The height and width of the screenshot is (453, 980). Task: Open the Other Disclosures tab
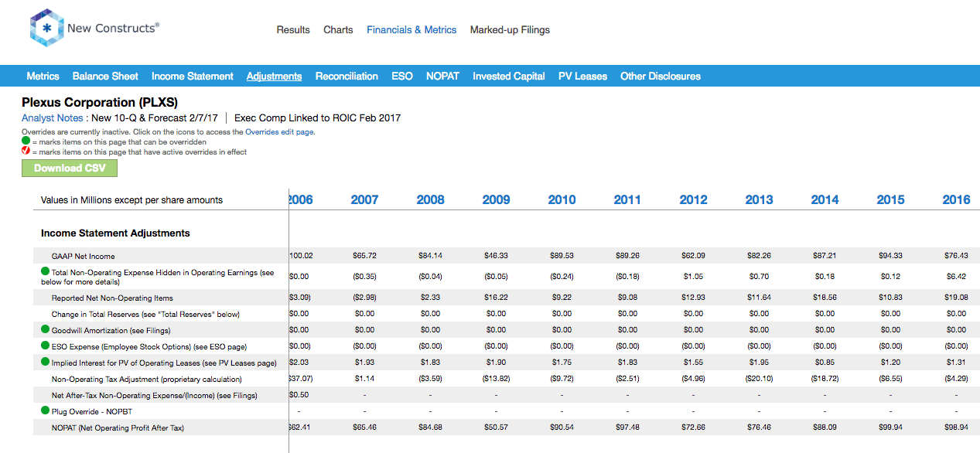coord(661,76)
